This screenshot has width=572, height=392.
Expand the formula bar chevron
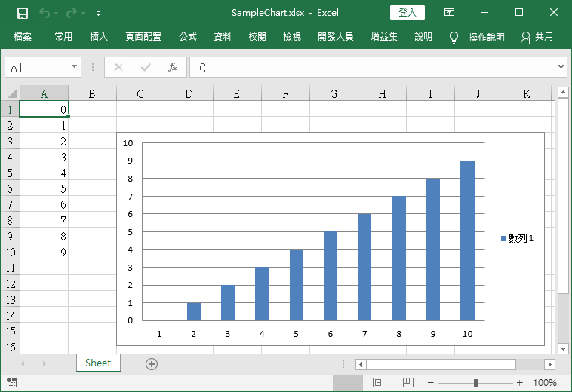point(561,67)
